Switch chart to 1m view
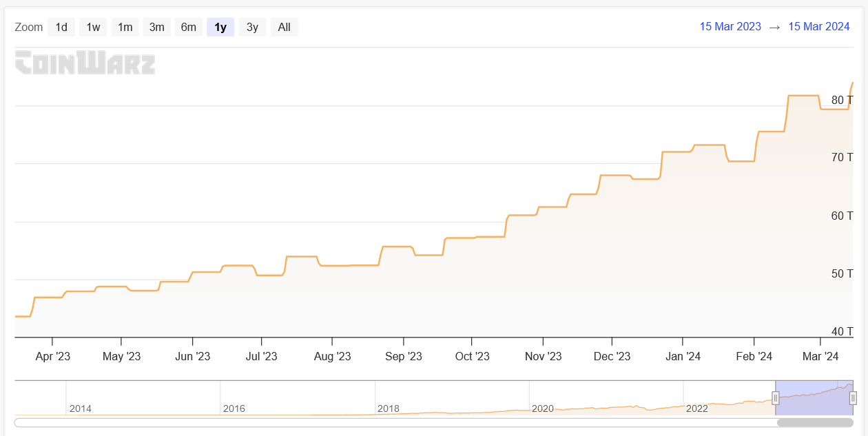This screenshot has width=868, height=436. tap(125, 27)
